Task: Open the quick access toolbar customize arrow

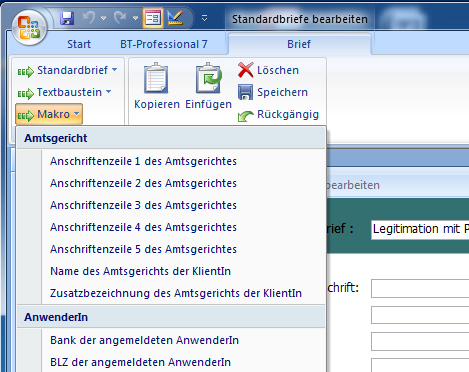Action: point(204,18)
